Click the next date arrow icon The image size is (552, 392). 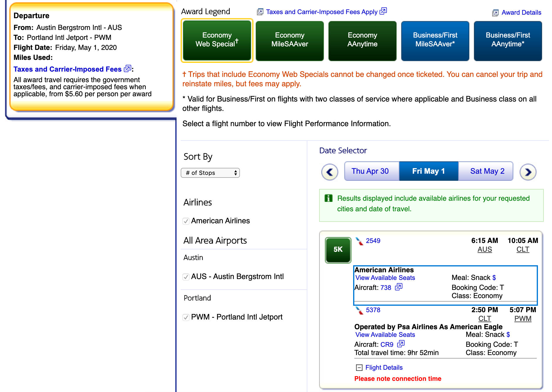click(x=528, y=172)
